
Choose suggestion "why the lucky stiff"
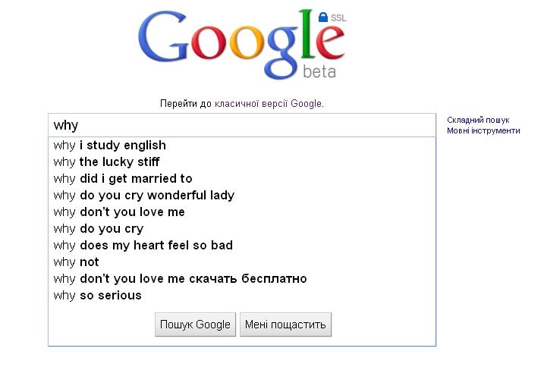click(x=107, y=162)
